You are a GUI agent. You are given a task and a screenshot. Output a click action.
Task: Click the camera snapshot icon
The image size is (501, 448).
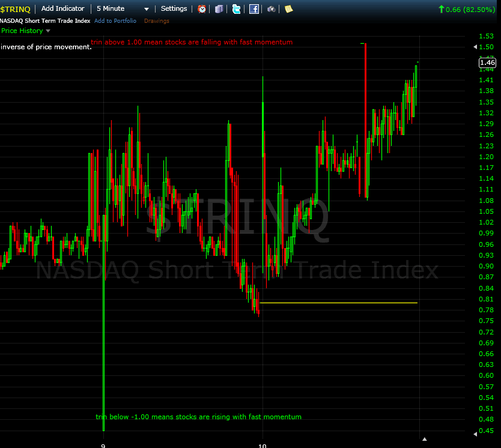coord(272,9)
